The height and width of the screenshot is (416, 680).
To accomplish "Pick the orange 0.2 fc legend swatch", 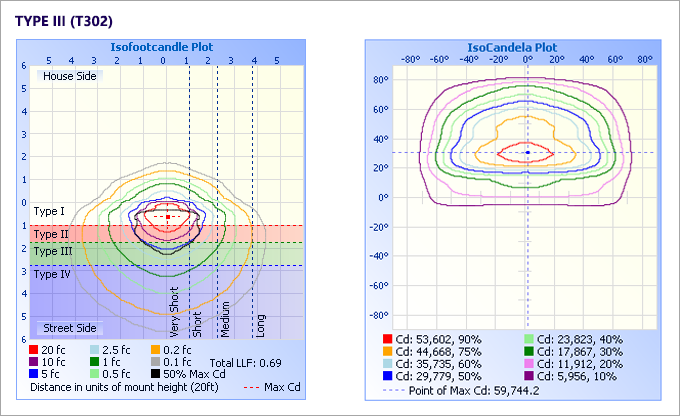I will point(157,351).
